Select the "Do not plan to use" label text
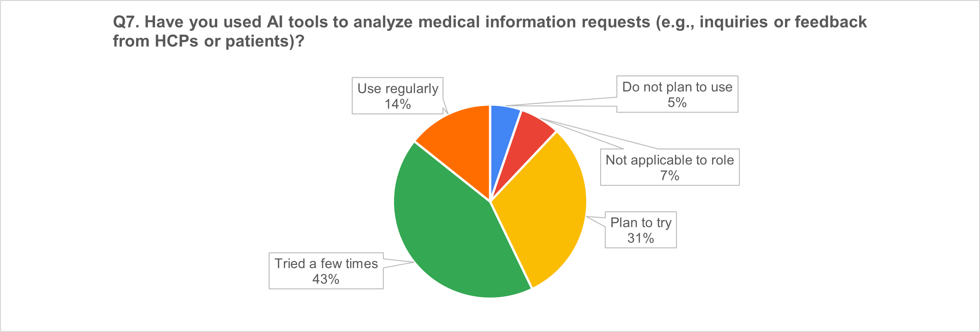This screenshot has width=980, height=332. coord(677,87)
